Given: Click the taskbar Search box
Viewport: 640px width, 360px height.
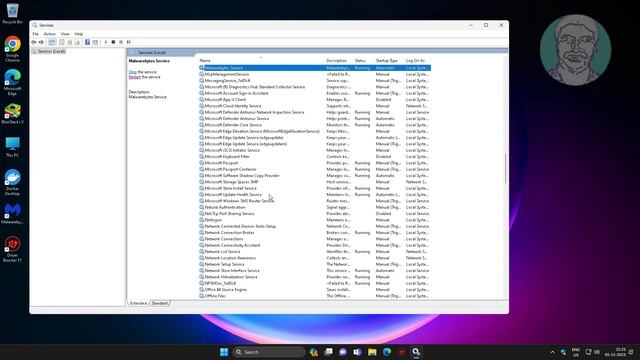Looking at the screenshot, I should (269, 352).
